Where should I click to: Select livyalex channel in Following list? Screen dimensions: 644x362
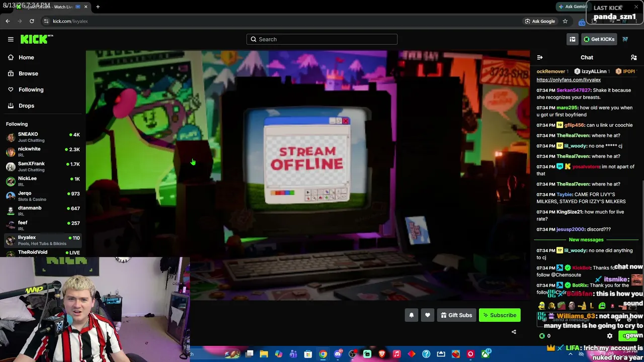43,240
